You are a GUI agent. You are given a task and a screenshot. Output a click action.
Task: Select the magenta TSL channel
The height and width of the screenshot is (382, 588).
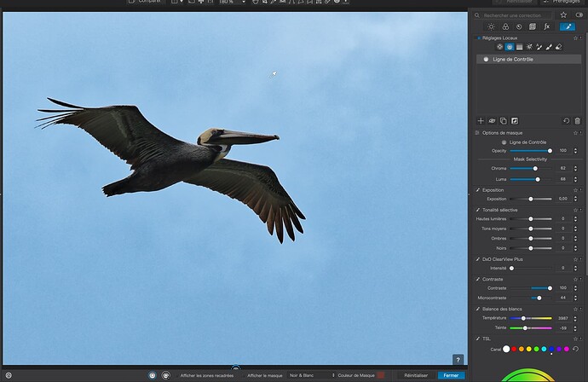[x=566, y=349]
